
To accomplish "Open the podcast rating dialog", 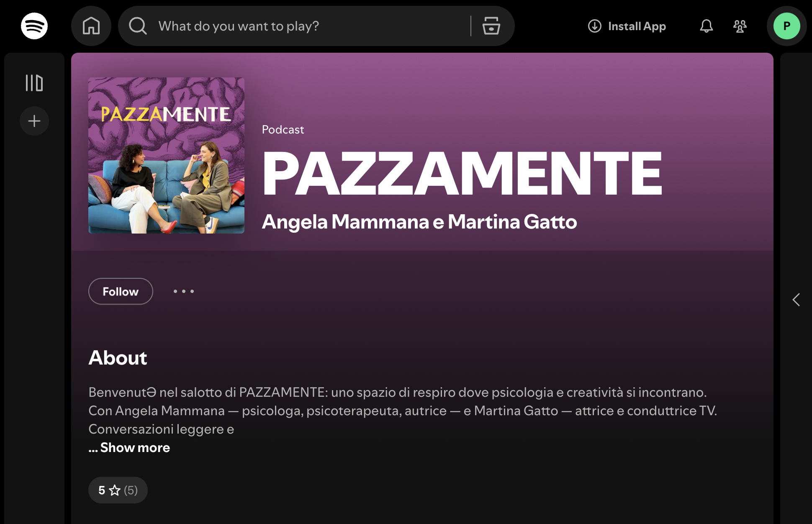I will click(118, 490).
